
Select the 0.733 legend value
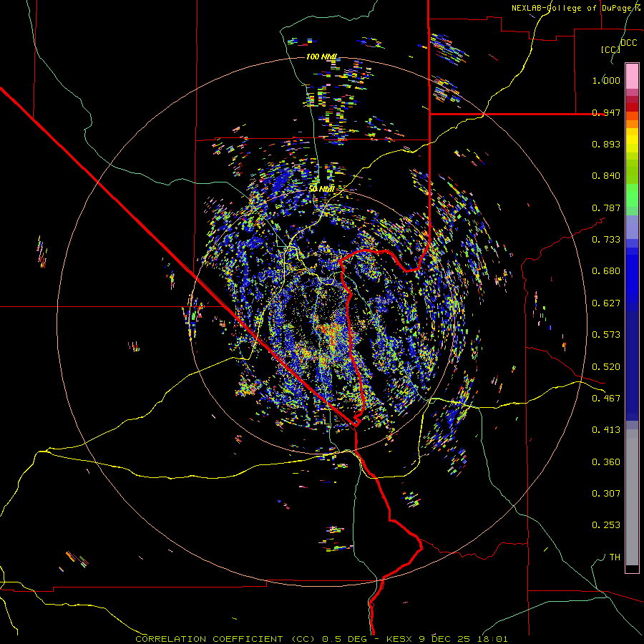tap(606, 240)
